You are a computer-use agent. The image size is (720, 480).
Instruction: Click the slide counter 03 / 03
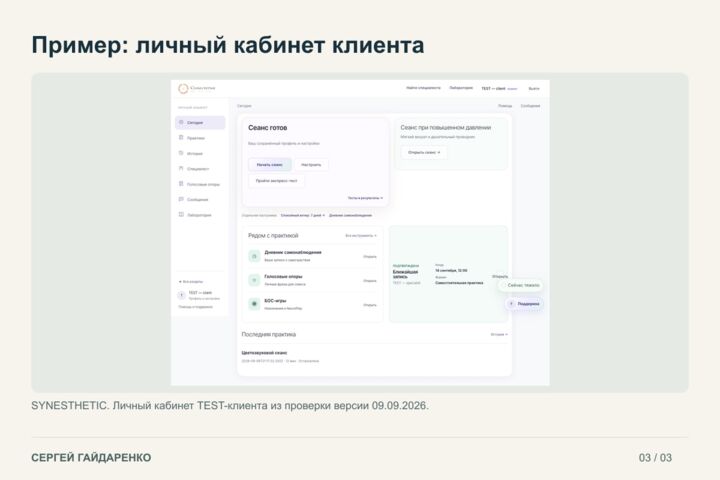(x=655, y=457)
